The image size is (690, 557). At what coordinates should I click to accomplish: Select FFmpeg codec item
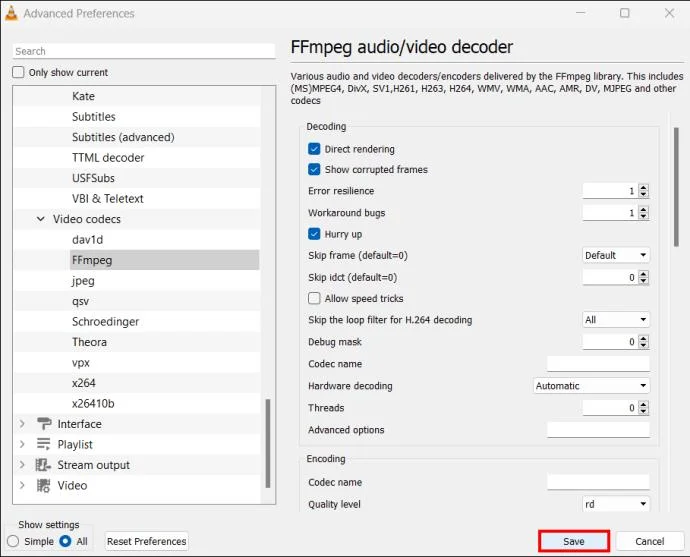tap(164, 260)
